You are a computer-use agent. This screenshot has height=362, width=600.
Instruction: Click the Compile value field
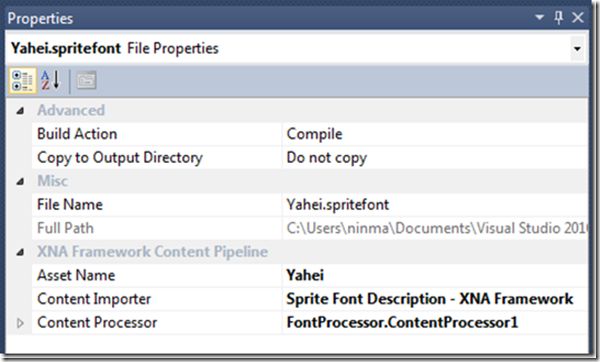click(x=435, y=134)
